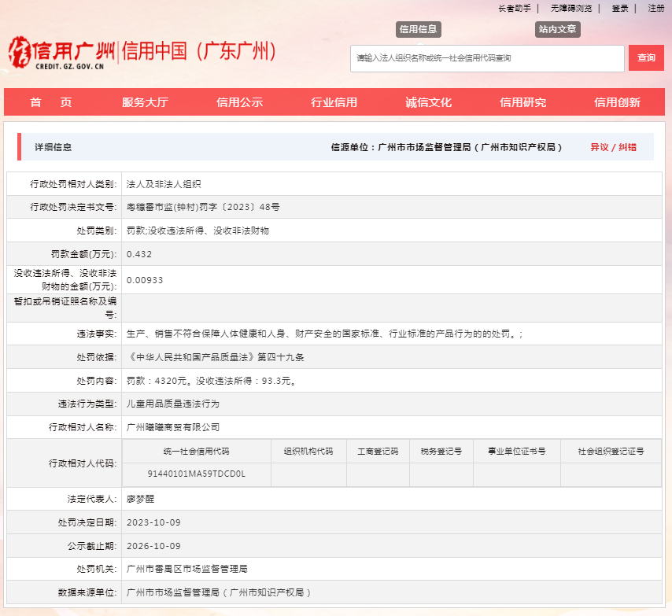The width and height of the screenshot is (672, 616).
Task: Click 社会组织登记证号 column header
Action: point(611,451)
